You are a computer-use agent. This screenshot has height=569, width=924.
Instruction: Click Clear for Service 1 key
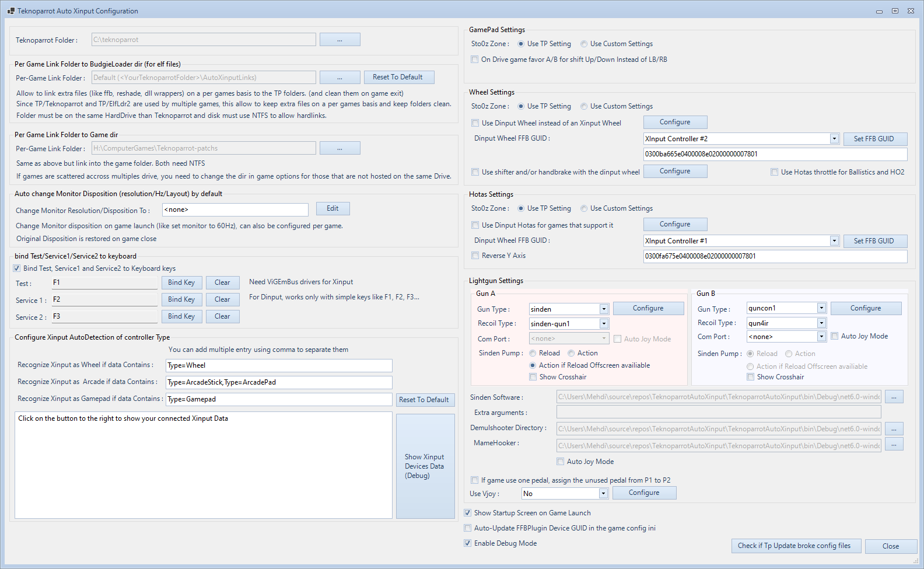(222, 299)
